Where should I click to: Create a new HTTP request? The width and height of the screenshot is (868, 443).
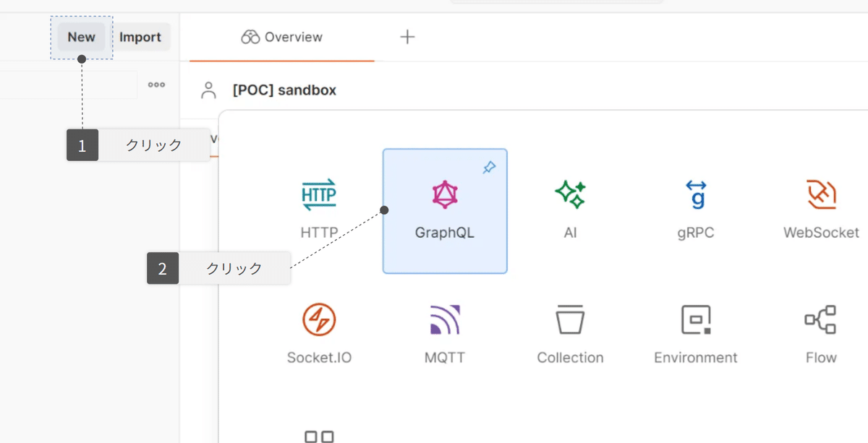(x=319, y=210)
